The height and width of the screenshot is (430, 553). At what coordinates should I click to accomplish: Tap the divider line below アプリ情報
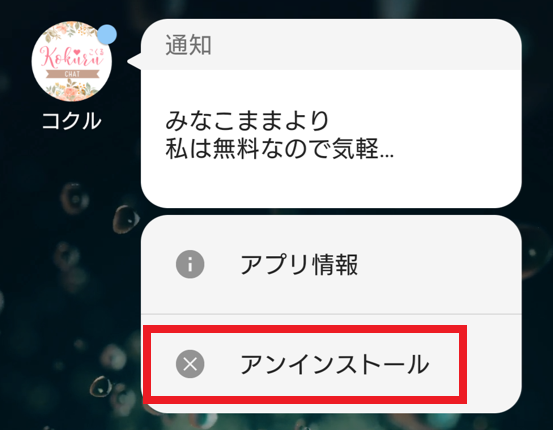[331, 314]
